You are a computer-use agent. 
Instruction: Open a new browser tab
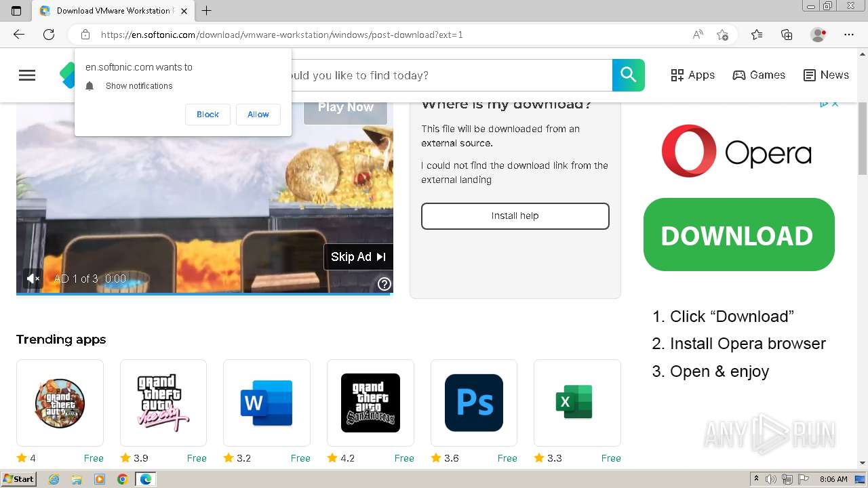pos(207,11)
